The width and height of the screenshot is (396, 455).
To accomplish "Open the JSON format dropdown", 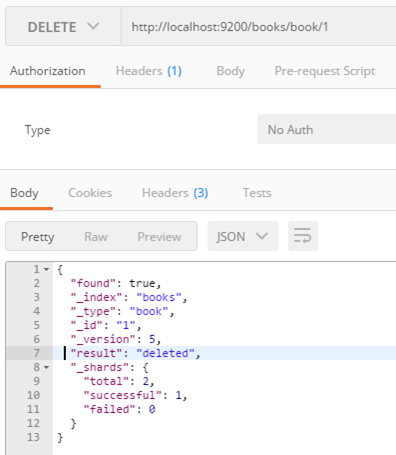I will tap(243, 236).
